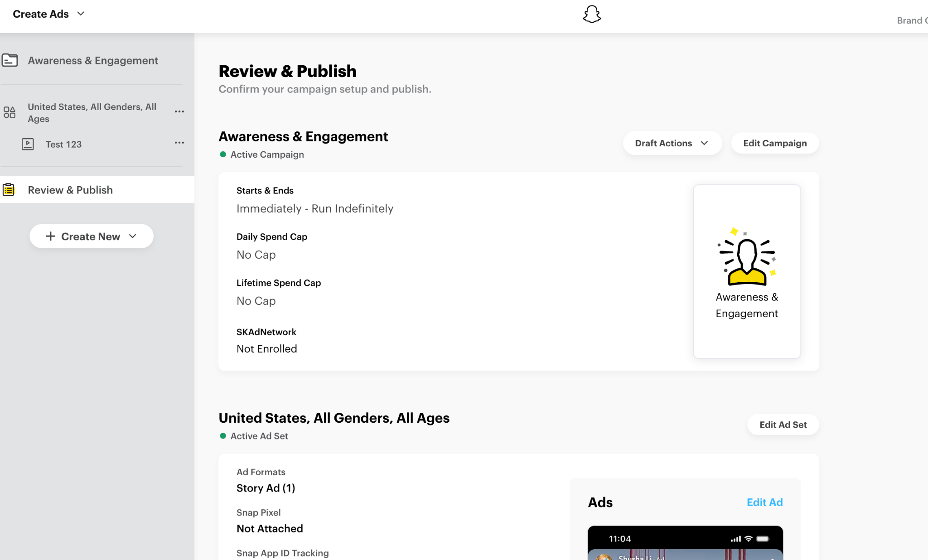Click the Edit Campaign button
This screenshot has height=560, width=928.
(x=775, y=143)
